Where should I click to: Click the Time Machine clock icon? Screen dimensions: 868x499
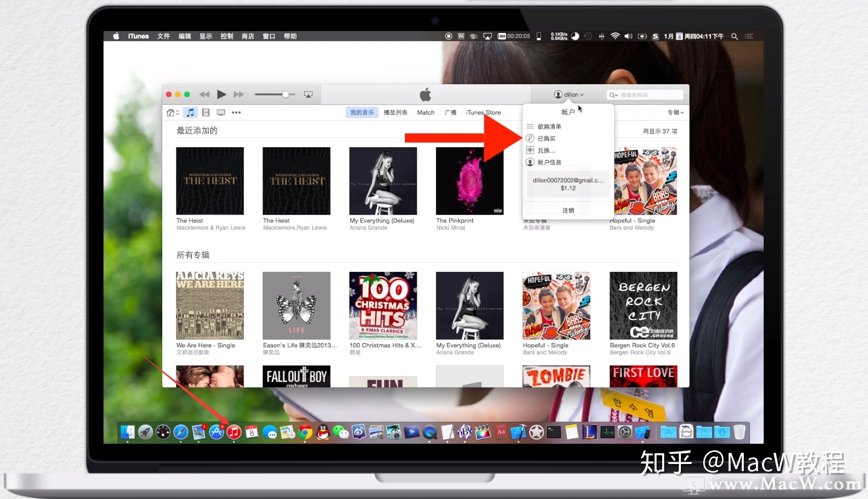coord(588,37)
